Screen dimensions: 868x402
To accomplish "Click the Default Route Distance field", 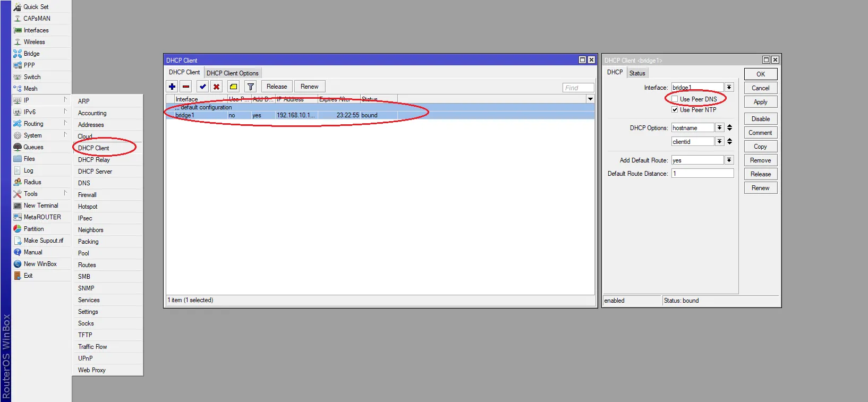I will coord(702,174).
